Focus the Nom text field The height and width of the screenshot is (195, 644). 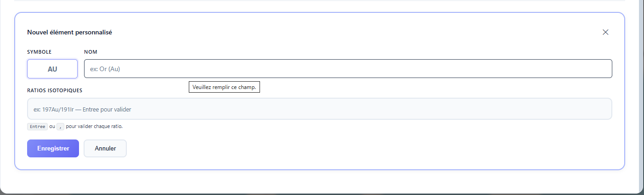pyautogui.click(x=348, y=69)
